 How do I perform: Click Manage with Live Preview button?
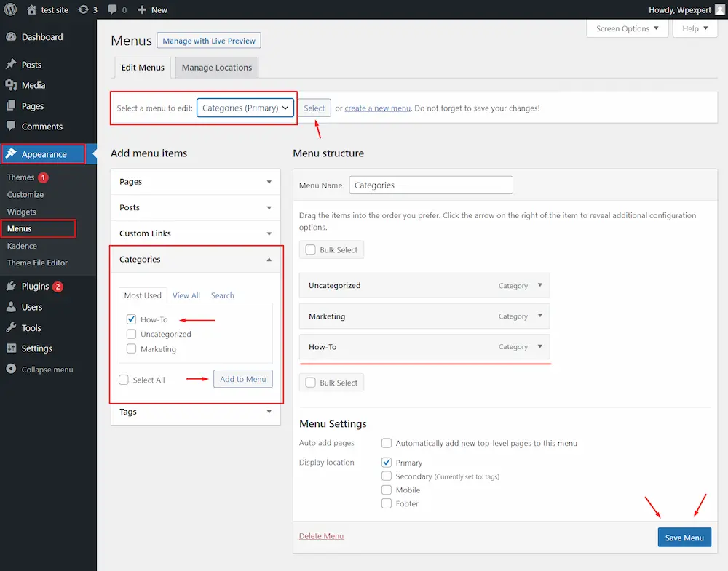(x=209, y=41)
